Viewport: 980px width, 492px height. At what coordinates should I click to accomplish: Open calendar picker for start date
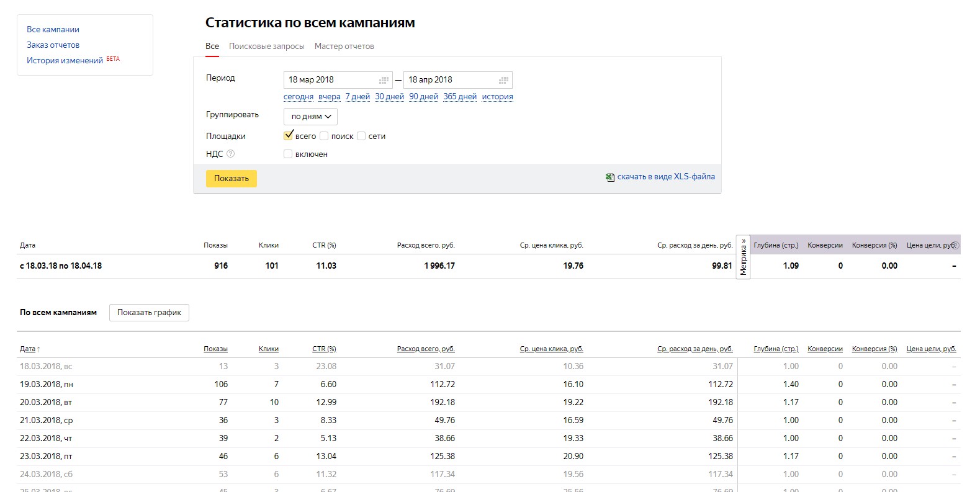(x=384, y=80)
